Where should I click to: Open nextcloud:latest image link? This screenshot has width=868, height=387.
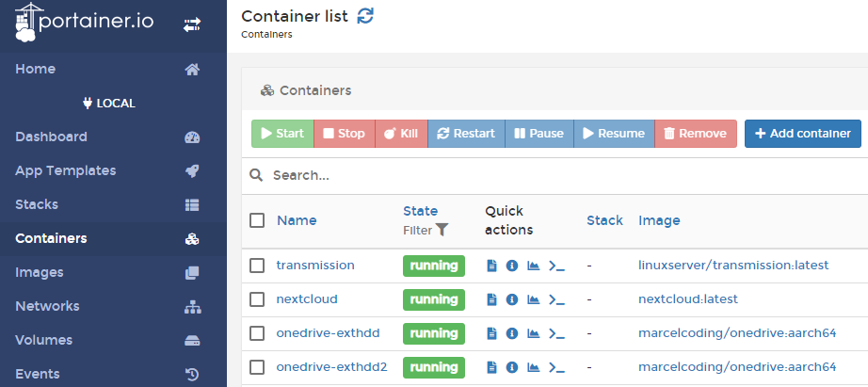pos(688,299)
